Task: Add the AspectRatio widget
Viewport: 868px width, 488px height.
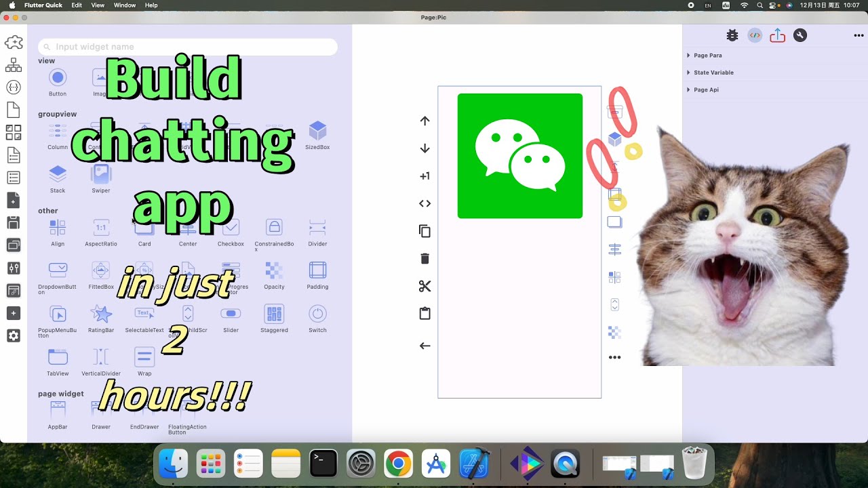Action: coord(101,228)
